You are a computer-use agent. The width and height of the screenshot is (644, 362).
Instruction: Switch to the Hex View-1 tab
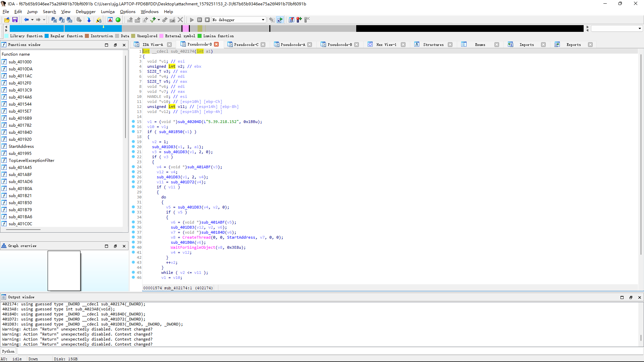point(386,45)
